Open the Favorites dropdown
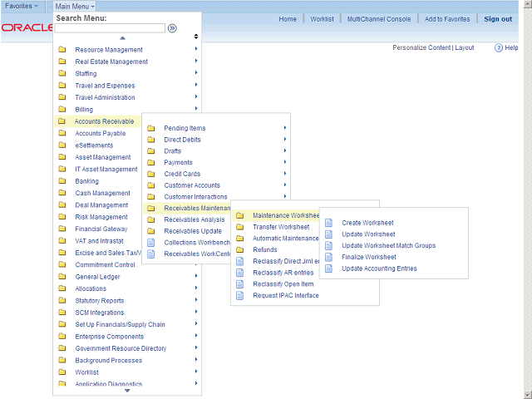The image size is (532, 399). [22, 6]
